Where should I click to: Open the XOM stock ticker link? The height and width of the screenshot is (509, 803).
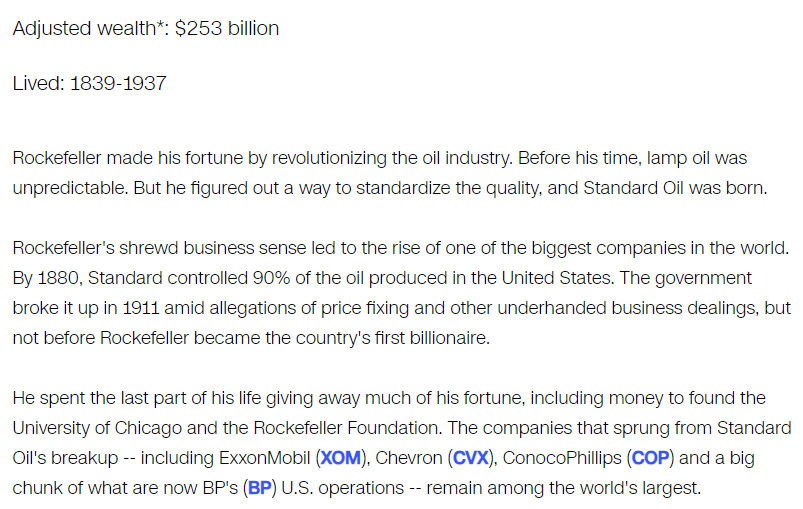(342, 459)
